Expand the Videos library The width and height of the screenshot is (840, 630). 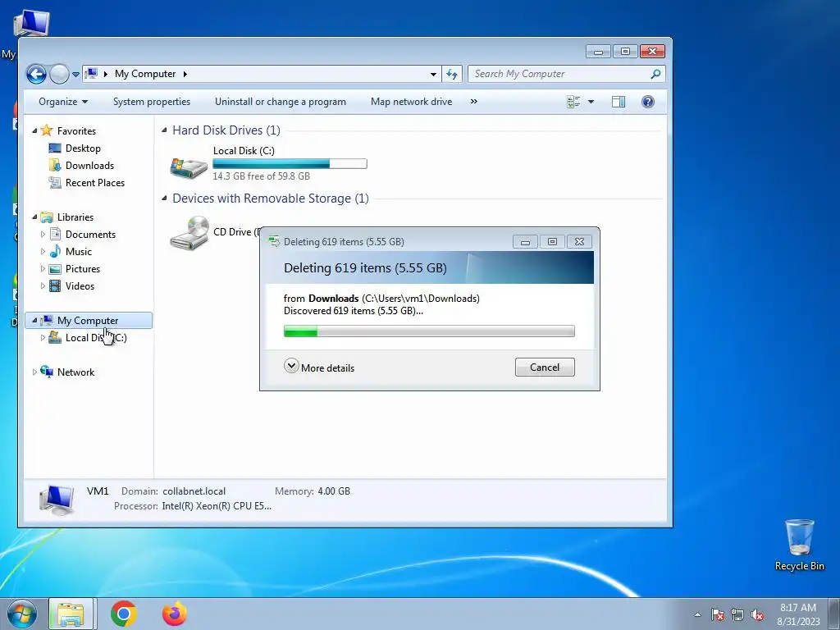(43, 286)
